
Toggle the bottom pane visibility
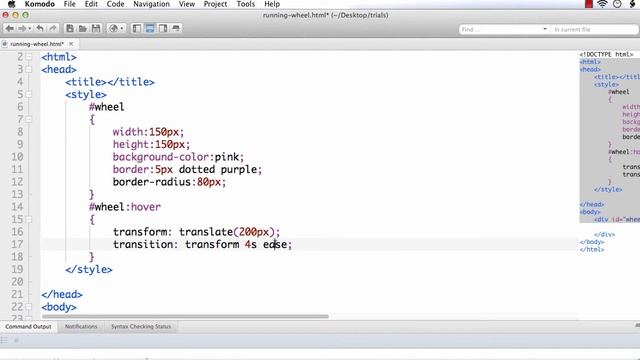click(150, 29)
